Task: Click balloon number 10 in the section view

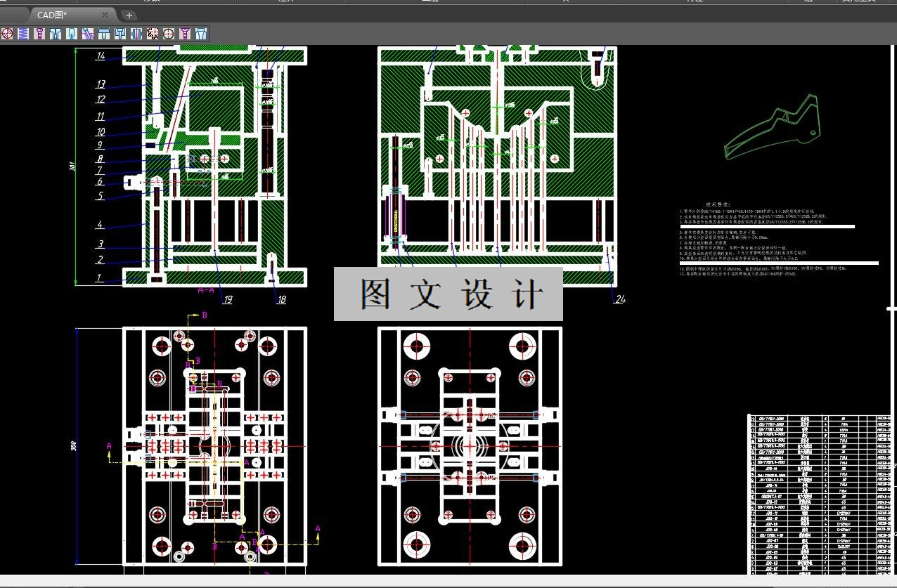Action: 101,131
